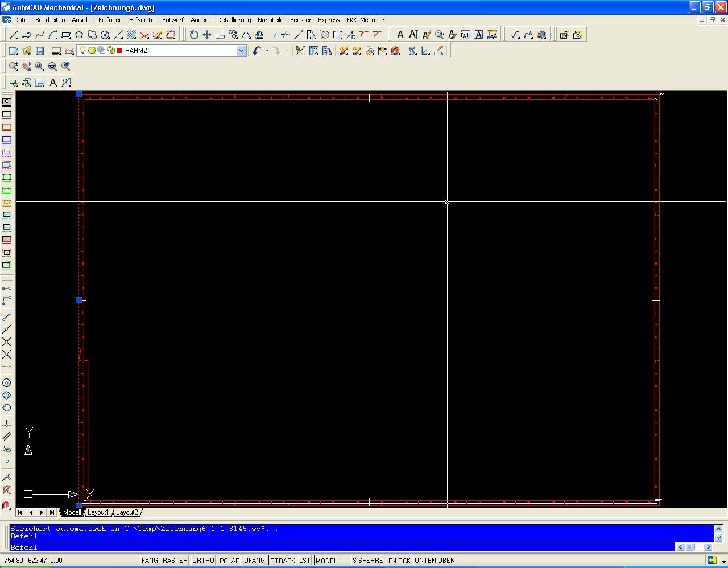Open the Bearbeiten menu
This screenshot has width=728, height=568.
[x=50, y=20]
